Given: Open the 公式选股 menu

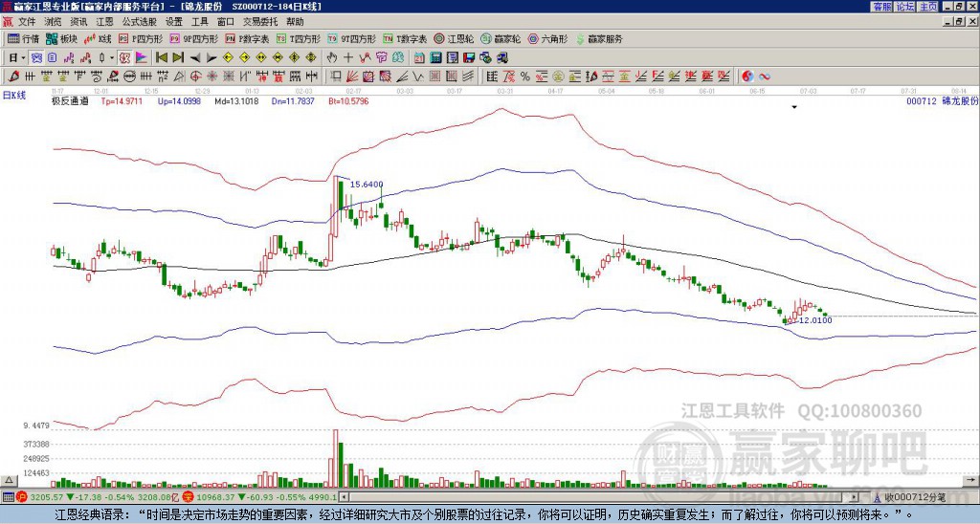Looking at the screenshot, I should (139, 22).
